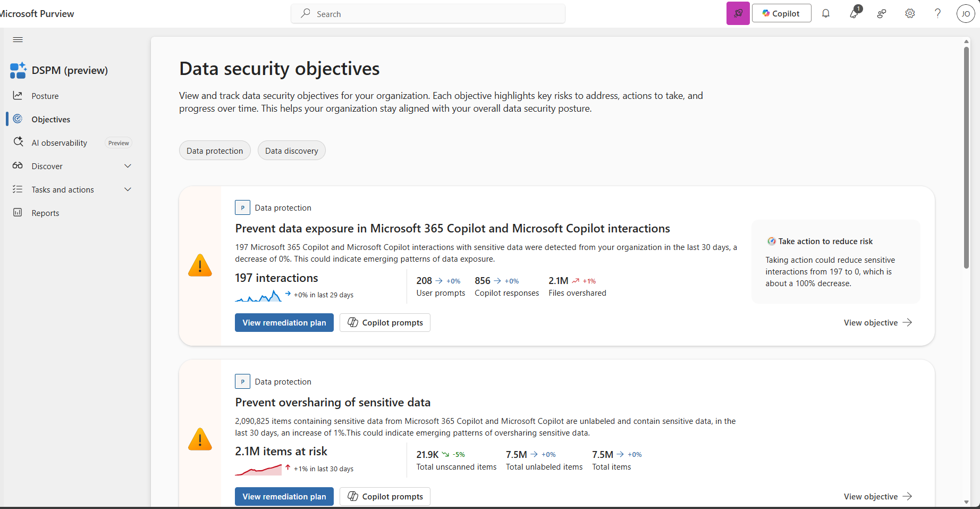Click the 7.5M Total unlabeled items metric
Image resolution: width=980 pixels, height=509 pixels.
tap(544, 460)
